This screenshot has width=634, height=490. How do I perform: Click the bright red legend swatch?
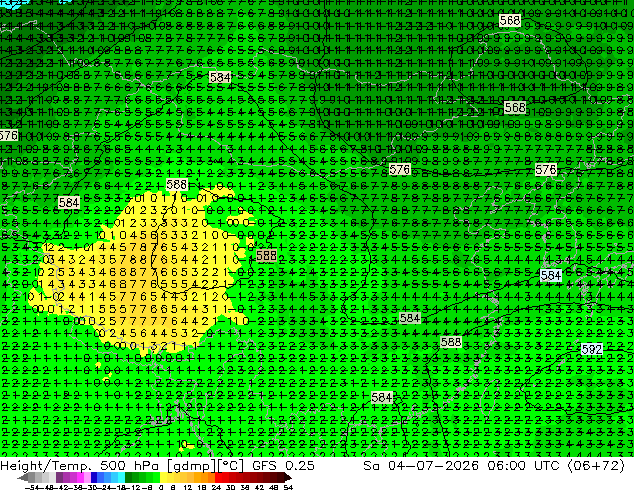coord(218,477)
